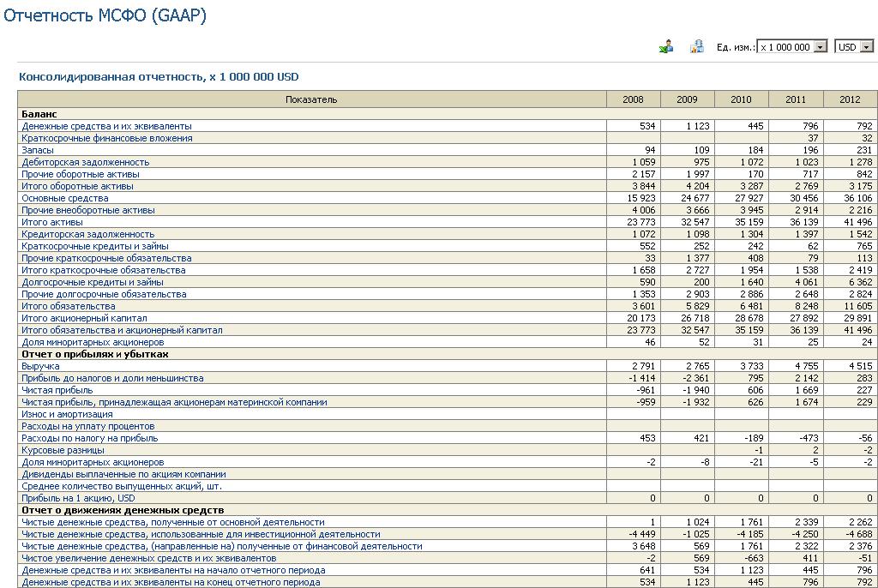This screenshot has width=878, height=588.
Task: Click Долгосрочные кредиты 2012 value 6 362
Action: coord(861,282)
